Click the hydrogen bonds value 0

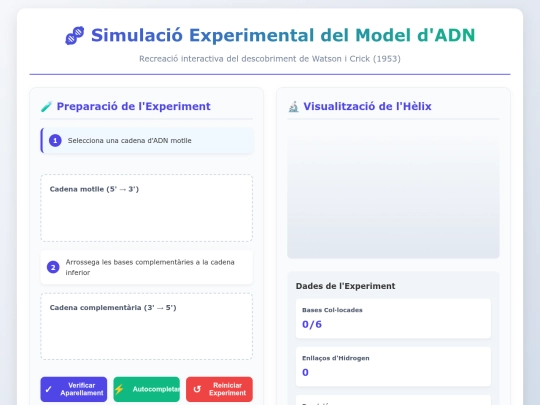coord(305,373)
